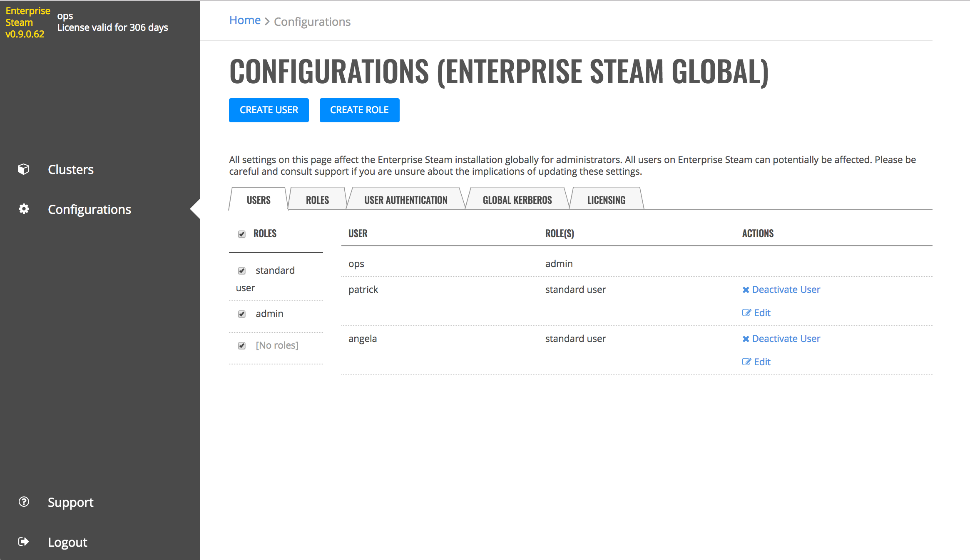Image resolution: width=970 pixels, height=560 pixels.
Task: Navigate to Home via the breadcrumb
Action: (x=245, y=20)
